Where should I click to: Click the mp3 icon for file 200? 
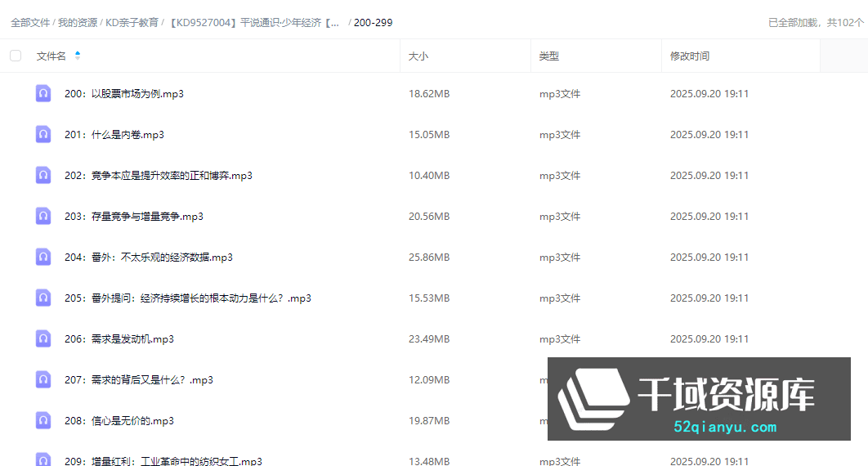(x=43, y=93)
